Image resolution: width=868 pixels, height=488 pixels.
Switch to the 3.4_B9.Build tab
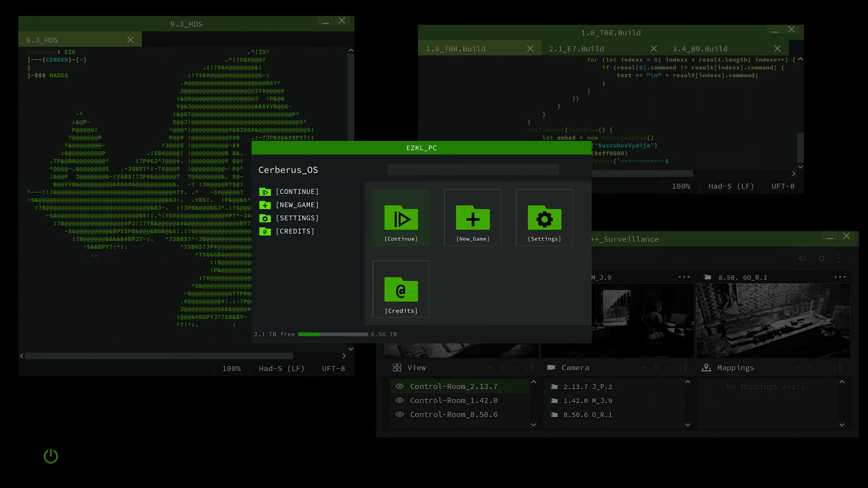click(700, 49)
